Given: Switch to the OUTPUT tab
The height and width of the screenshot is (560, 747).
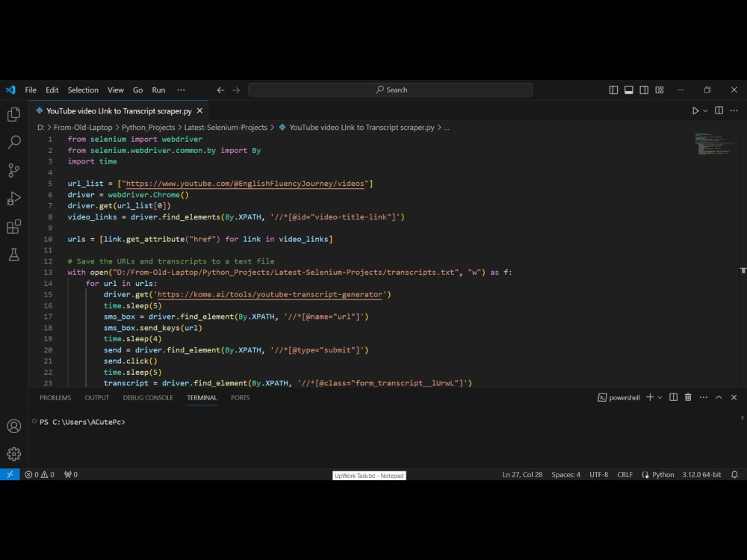Looking at the screenshot, I should [x=96, y=398].
